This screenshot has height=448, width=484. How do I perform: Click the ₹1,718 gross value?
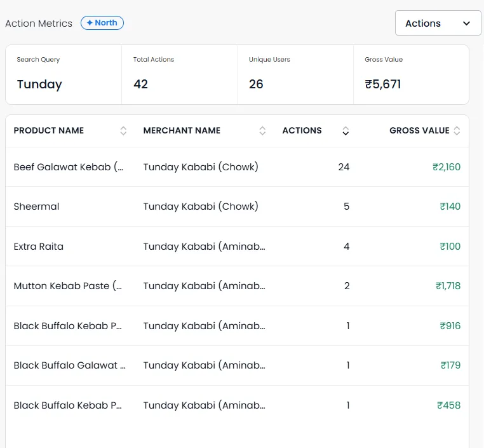coord(448,286)
